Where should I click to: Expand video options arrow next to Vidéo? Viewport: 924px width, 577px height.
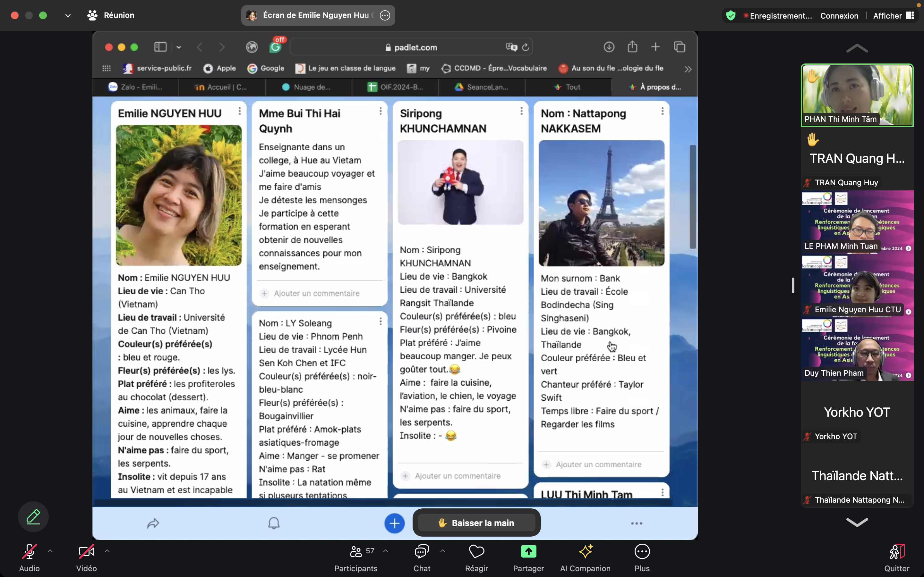click(107, 551)
